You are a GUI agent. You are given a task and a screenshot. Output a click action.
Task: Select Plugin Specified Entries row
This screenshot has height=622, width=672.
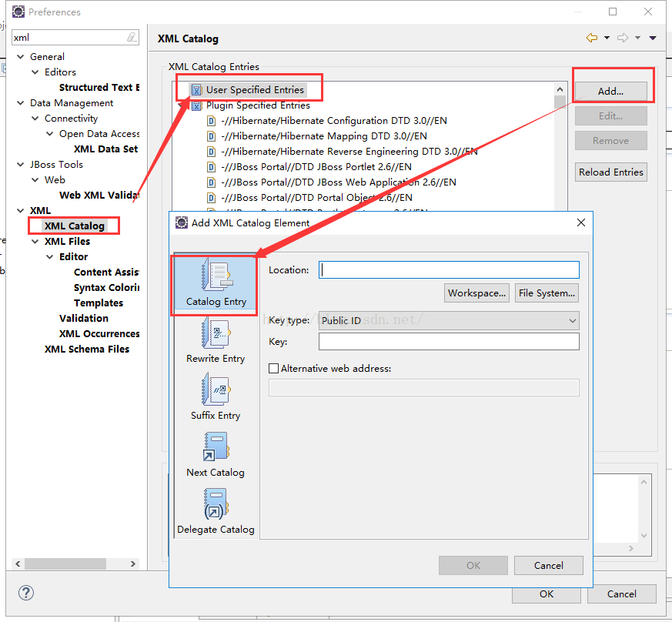pyautogui.click(x=258, y=105)
